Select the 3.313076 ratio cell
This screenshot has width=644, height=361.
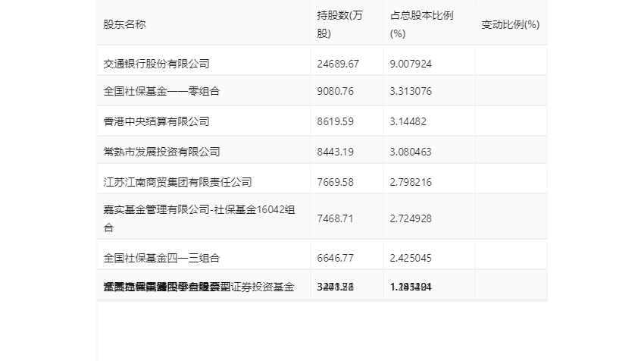click(x=411, y=91)
